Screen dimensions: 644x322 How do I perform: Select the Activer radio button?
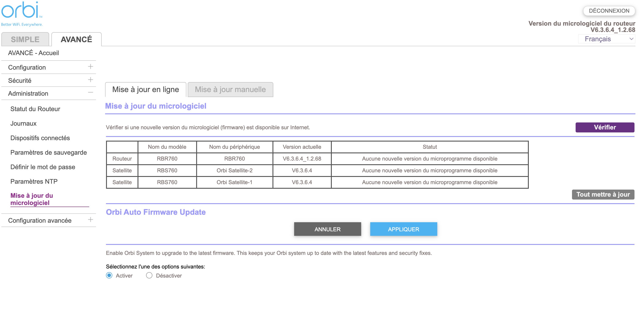pos(109,276)
